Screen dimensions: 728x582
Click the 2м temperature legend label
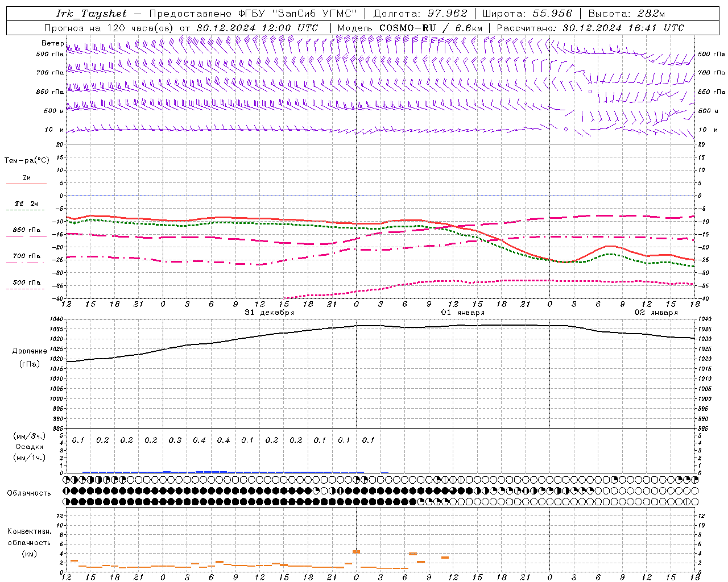pos(27,177)
